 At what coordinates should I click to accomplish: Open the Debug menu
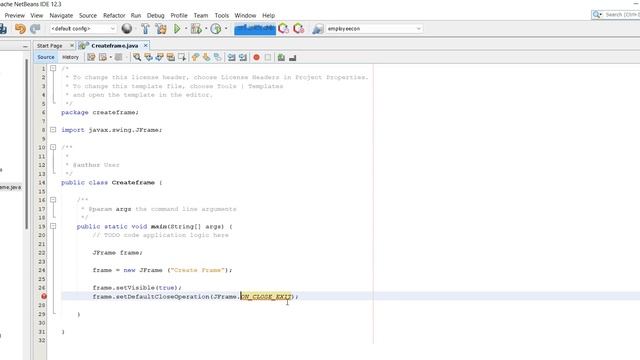156,16
